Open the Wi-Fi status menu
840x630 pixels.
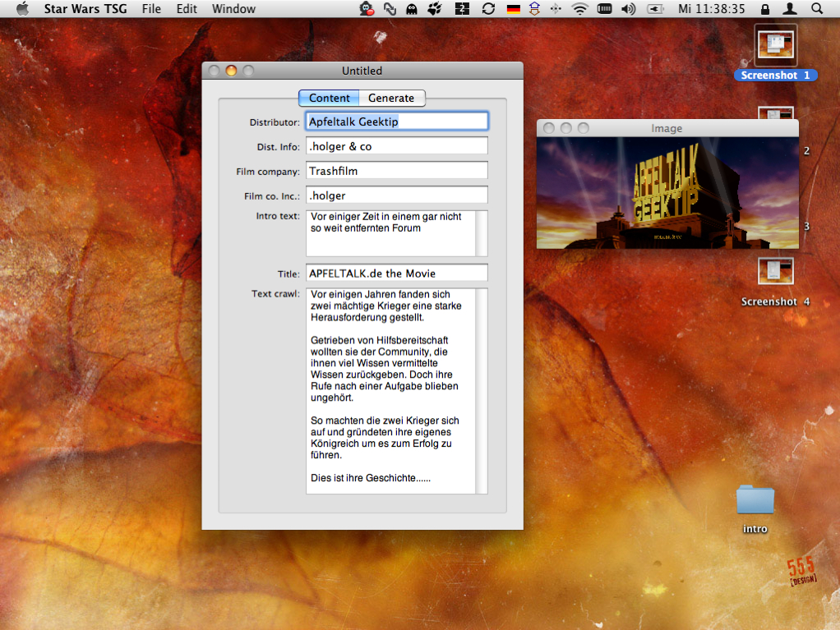[x=579, y=8]
